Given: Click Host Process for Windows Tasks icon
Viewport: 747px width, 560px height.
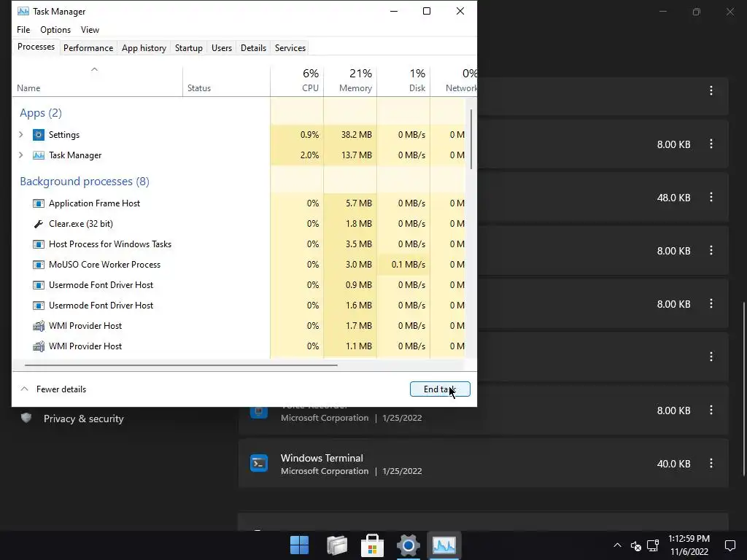Looking at the screenshot, I should coord(39,244).
